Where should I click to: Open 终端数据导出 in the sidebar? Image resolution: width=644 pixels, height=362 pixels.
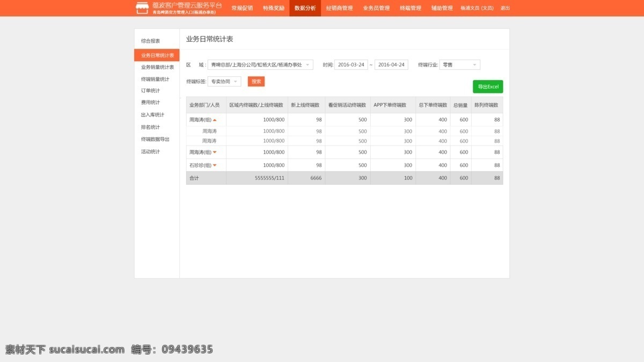pos(155,139)
